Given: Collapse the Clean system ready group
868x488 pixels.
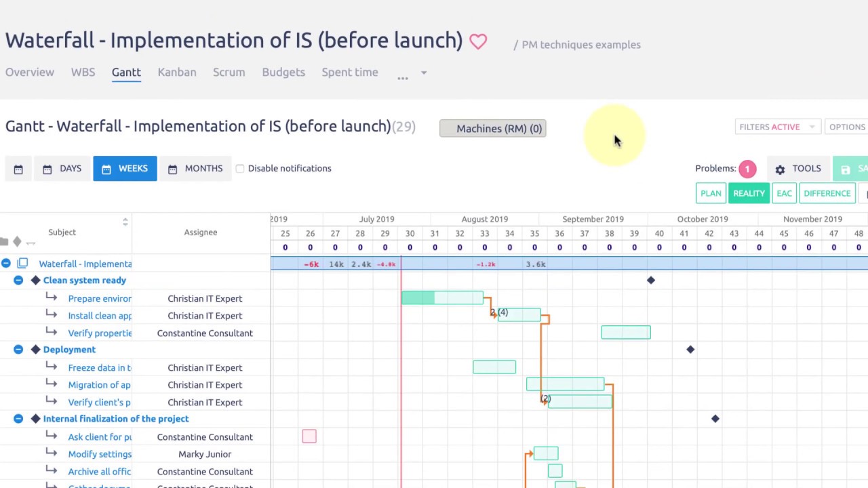Looking at the screenshot, I should (18, 281).
